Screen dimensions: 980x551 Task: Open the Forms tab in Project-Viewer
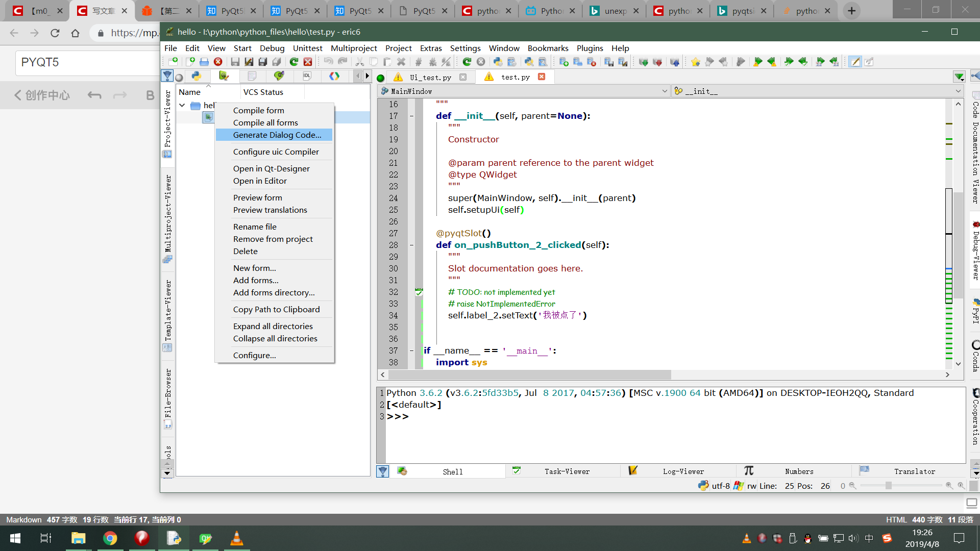224,76
